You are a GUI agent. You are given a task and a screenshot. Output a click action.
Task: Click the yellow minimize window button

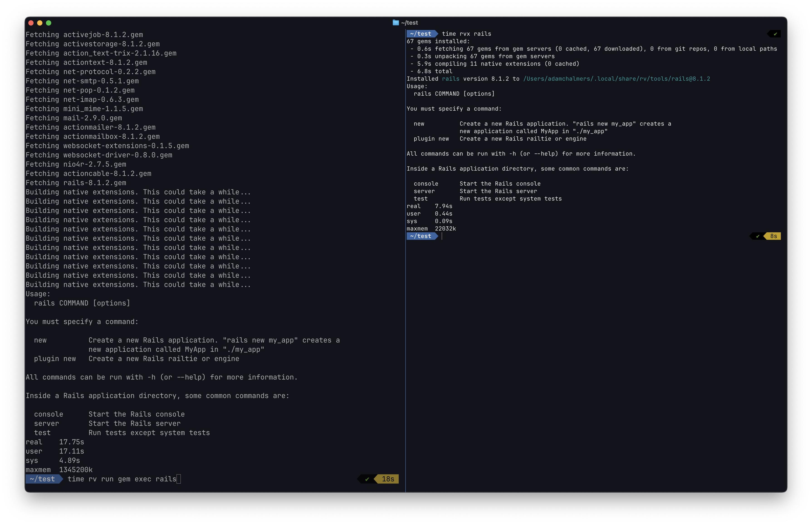39,23
